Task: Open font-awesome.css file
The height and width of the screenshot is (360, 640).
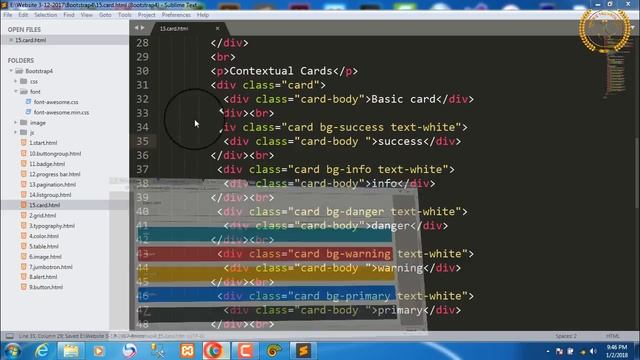Action: [x=56, y=102]
